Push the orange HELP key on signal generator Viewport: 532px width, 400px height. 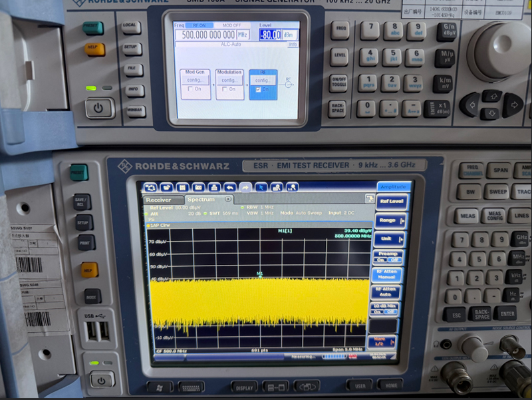pyautogui.click(x=94, y=49)
